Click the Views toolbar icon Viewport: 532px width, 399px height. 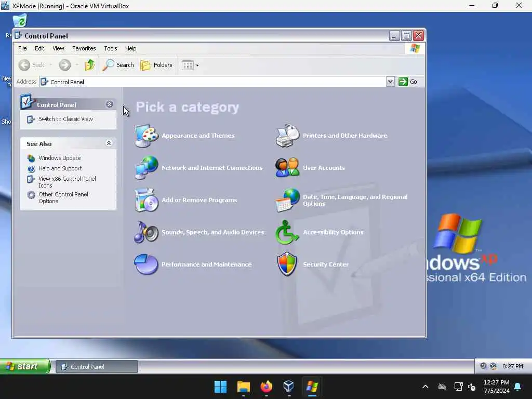pos(188,65)
